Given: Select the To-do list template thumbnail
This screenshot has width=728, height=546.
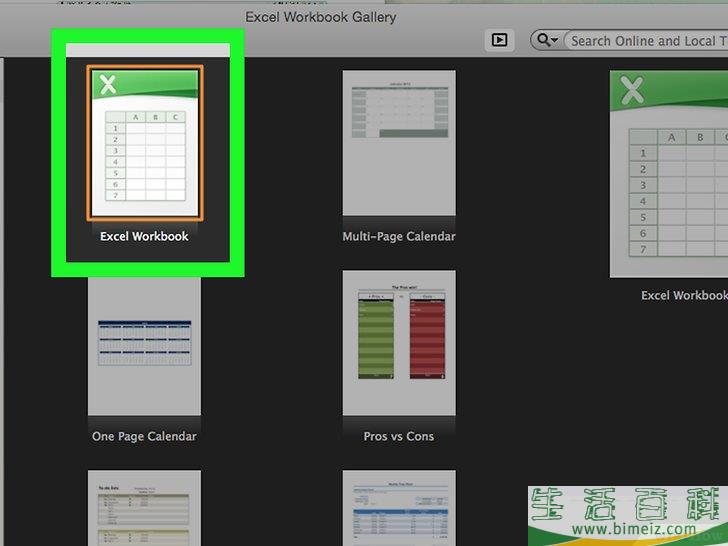Looking at the screenshot, I should (x=144, y=508).
